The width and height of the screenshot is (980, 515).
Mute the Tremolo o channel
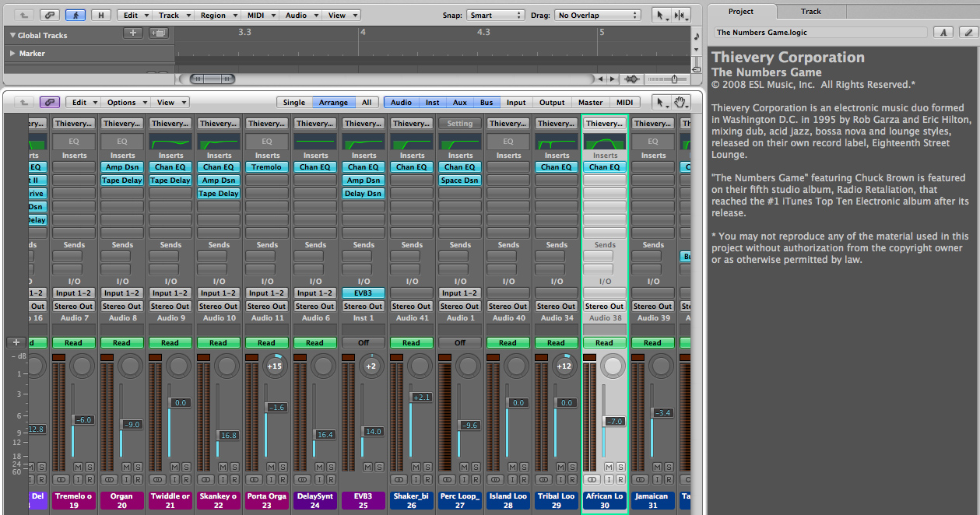tap(78, 467)
